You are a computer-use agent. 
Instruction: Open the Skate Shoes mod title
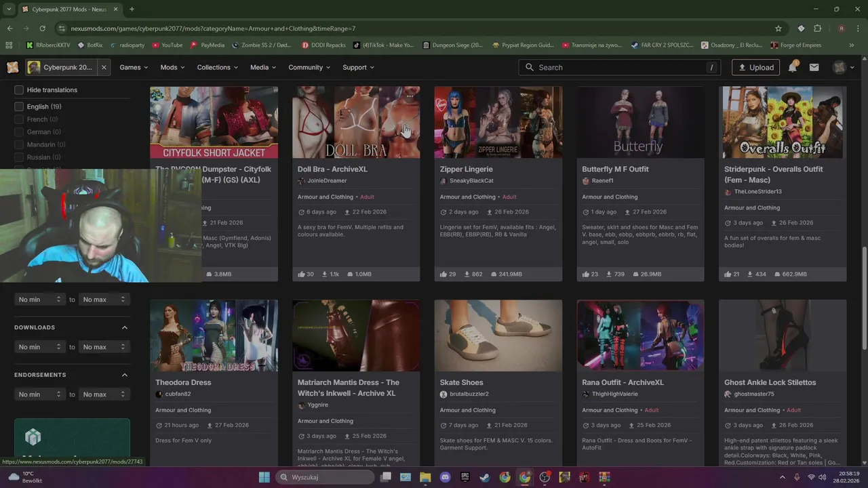click(x=461, y=382)
